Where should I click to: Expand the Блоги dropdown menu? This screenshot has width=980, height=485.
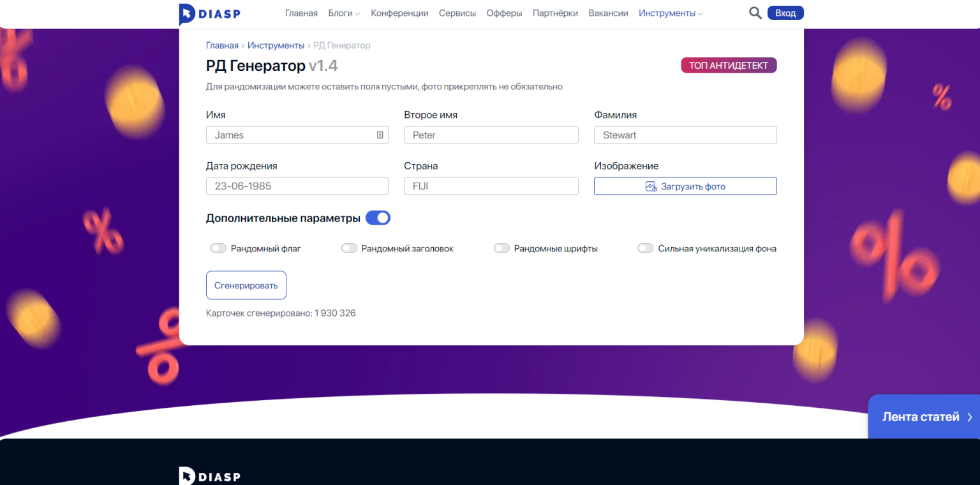(344, 13)
